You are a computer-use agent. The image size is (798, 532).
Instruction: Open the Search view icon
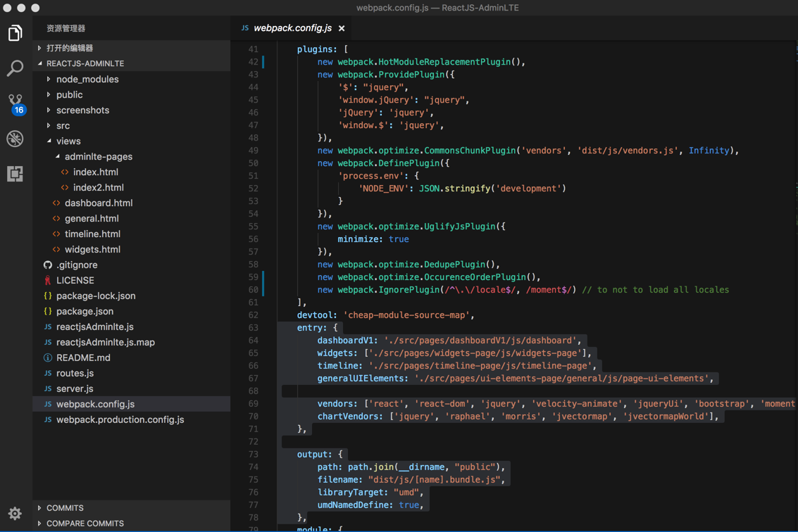(x=15, y=68)
